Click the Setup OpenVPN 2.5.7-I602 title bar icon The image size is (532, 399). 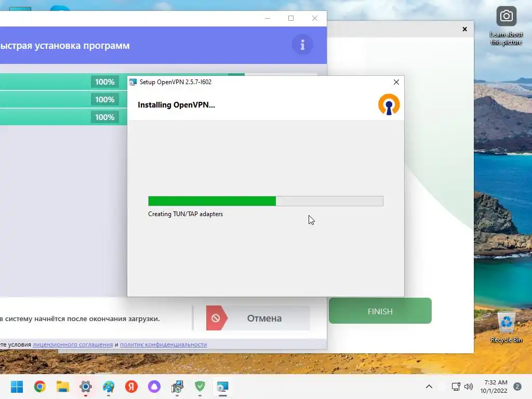(x=133, y=82)
